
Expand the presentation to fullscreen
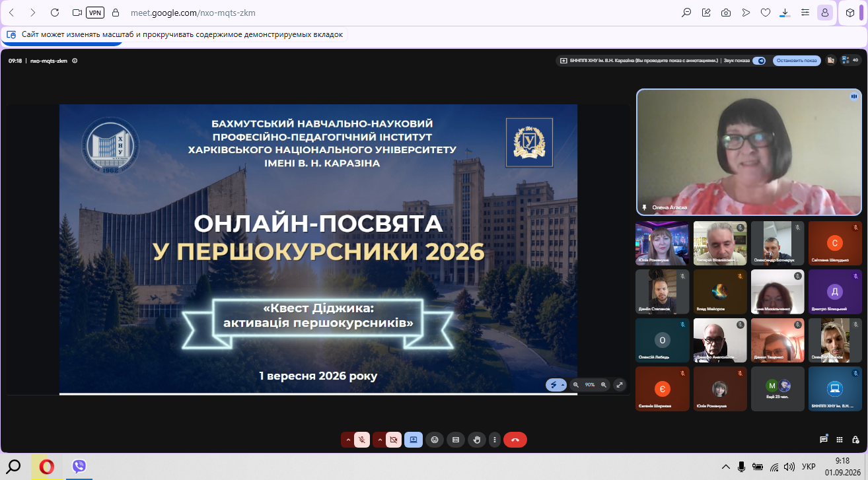(619, 384)
